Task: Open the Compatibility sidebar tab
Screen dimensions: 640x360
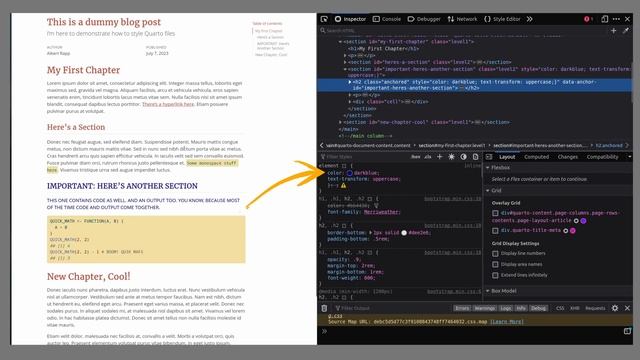Action: pos(602,157)
